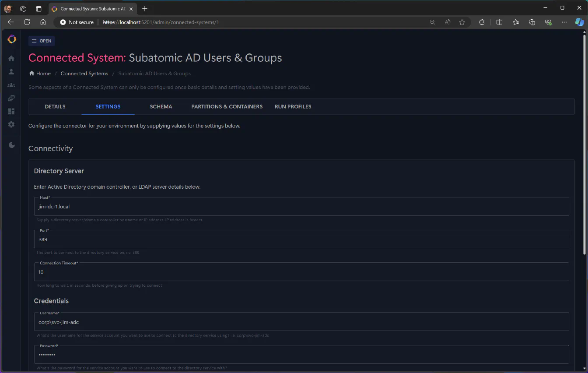Click the home icon in the sidebar
This screenshot has height=373, width=588.
coord(11,58)
